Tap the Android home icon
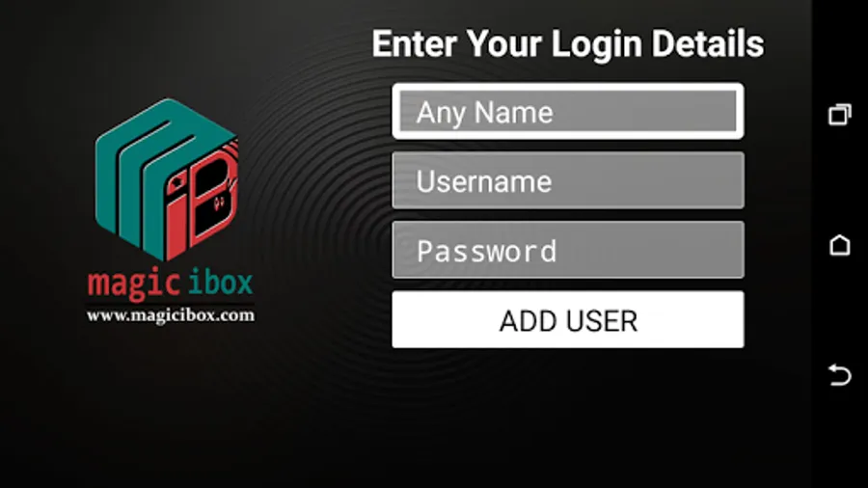The image size is (868, 488). (839, 245)
